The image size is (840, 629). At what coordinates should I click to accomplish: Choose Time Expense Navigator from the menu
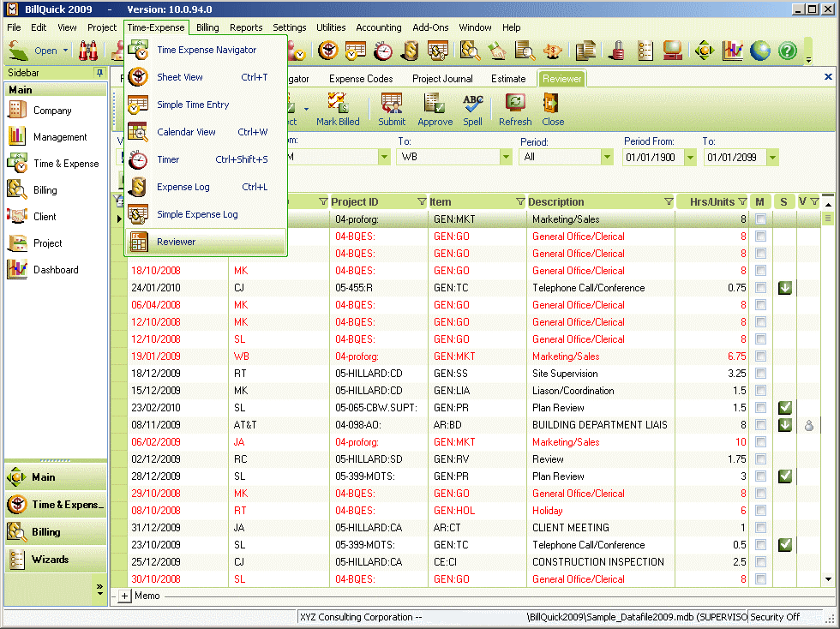point(207,50)
